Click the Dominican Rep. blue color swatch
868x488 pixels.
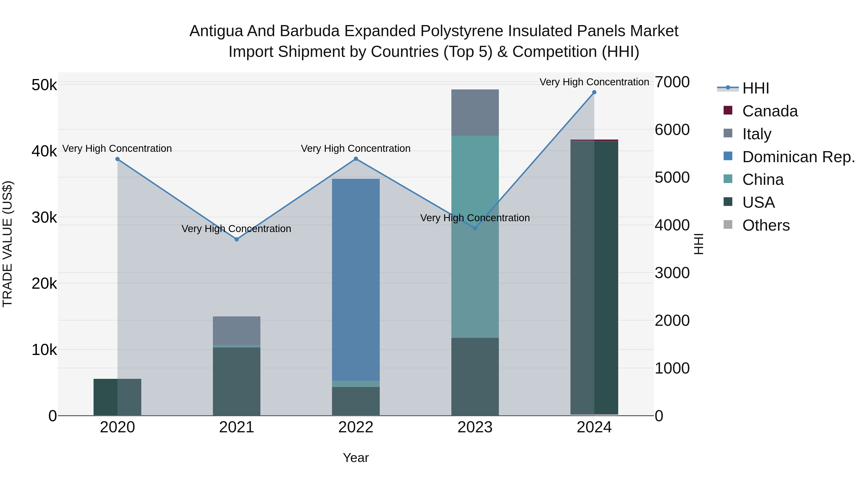pyautogui.click(x=728, y=156)
